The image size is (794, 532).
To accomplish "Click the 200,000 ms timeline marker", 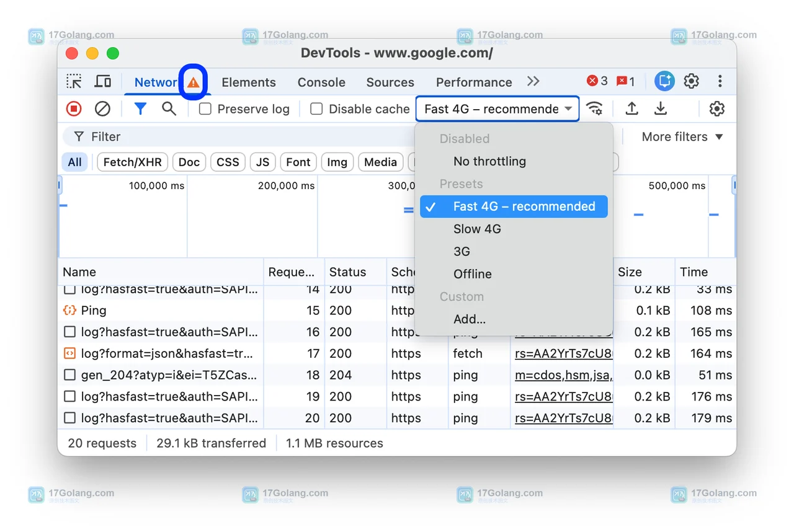I will pos(286,186).
